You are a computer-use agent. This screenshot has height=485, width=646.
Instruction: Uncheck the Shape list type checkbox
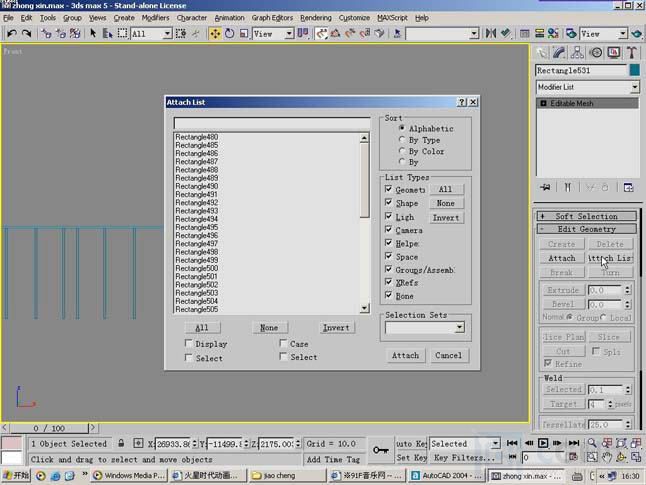(x=388, y=202)
